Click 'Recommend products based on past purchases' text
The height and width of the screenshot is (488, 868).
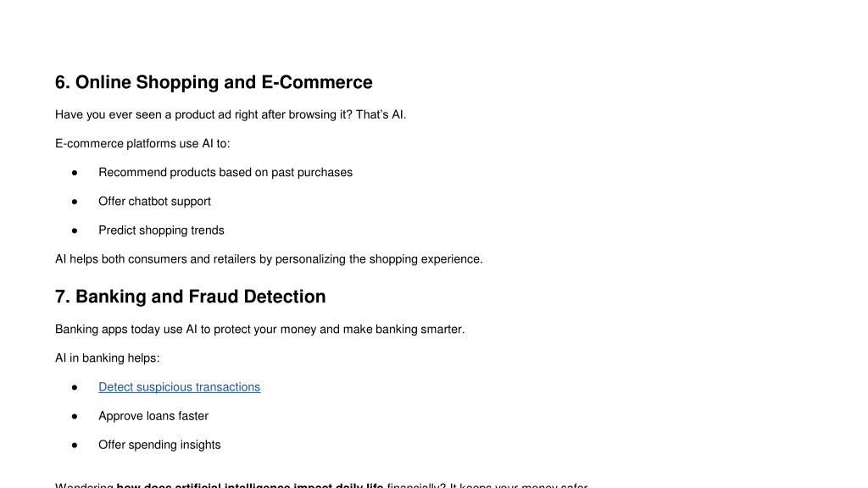click(225, 173)
